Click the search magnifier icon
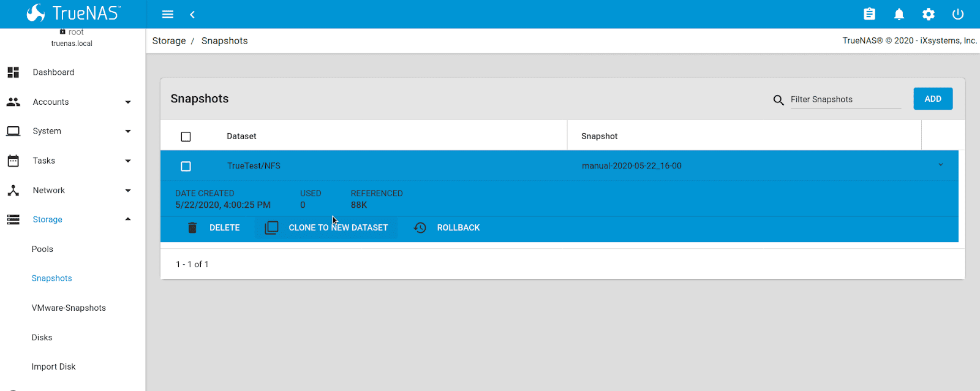 pos(778,100)
